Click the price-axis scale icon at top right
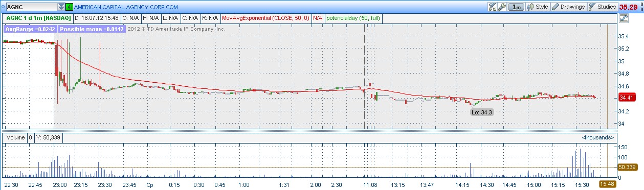Image resolution: width=644 pixels, height=190 pixels. [x=624, y=18]
